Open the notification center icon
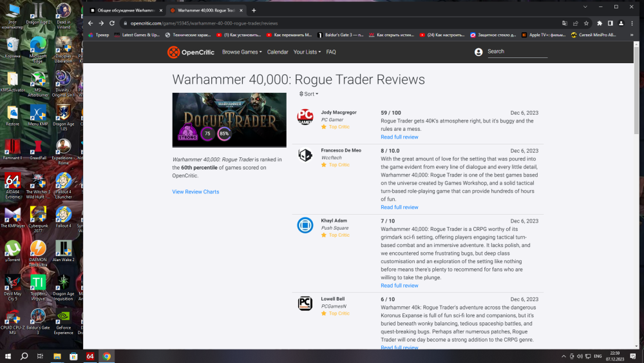This screenshot has height=363, width=644. (x=633, y=356)
